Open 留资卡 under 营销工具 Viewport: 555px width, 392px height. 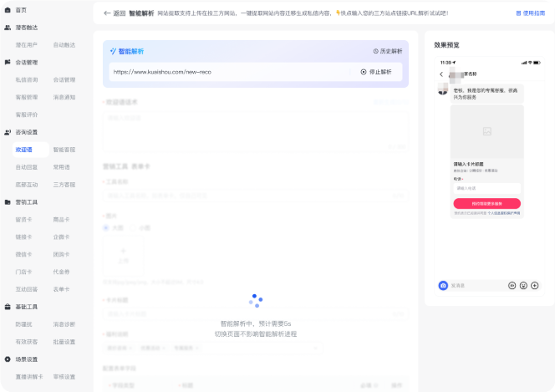[x=23, y=219]
